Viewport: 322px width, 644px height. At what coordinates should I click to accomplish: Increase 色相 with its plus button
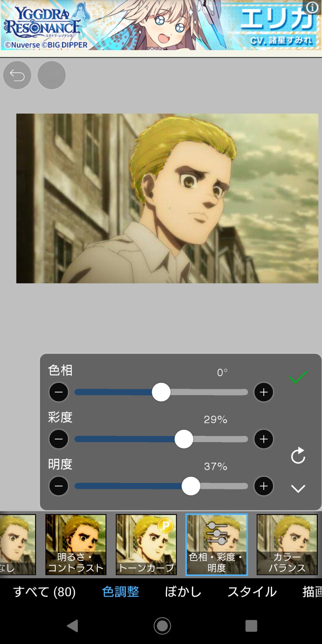click(264, 392)
